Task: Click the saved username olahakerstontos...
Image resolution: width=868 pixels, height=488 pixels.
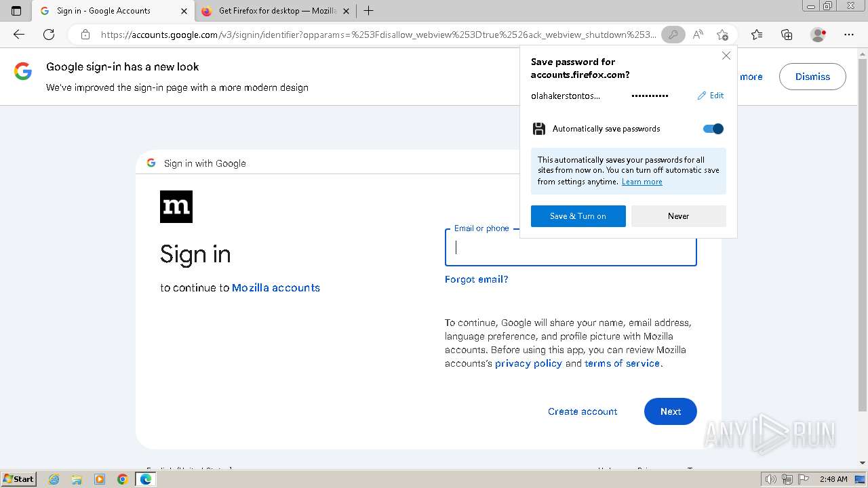Action: [566, 96]
